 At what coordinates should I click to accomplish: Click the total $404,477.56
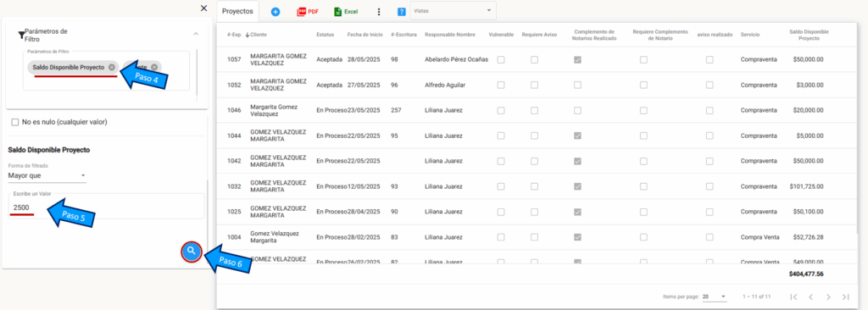(806, 274)
